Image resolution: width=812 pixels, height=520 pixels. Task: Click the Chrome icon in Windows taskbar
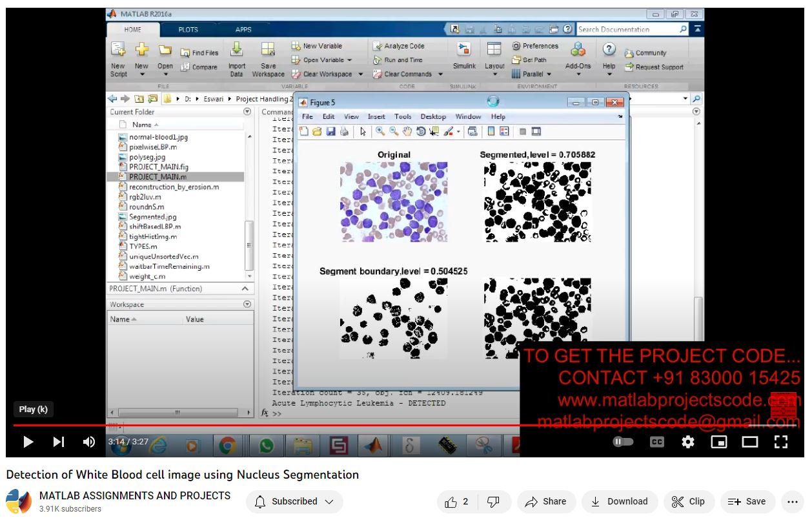point(227,445)
